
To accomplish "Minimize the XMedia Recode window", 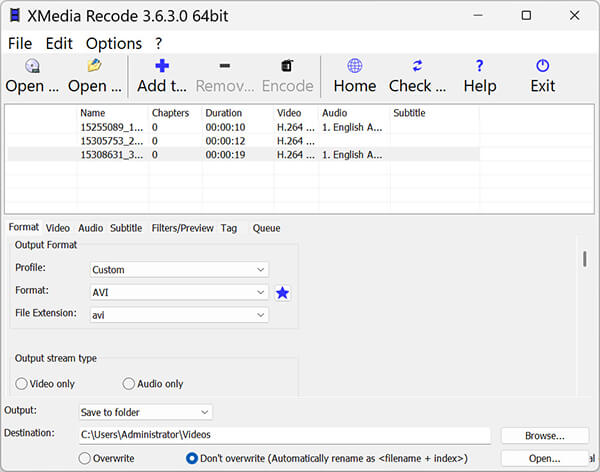I will click(x=478, y=15).
